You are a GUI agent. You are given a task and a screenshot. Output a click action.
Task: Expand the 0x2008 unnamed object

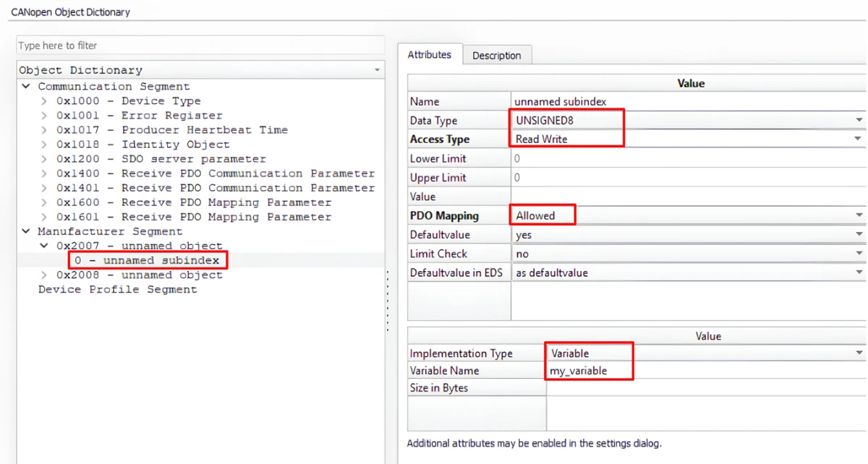coord(43,275)
